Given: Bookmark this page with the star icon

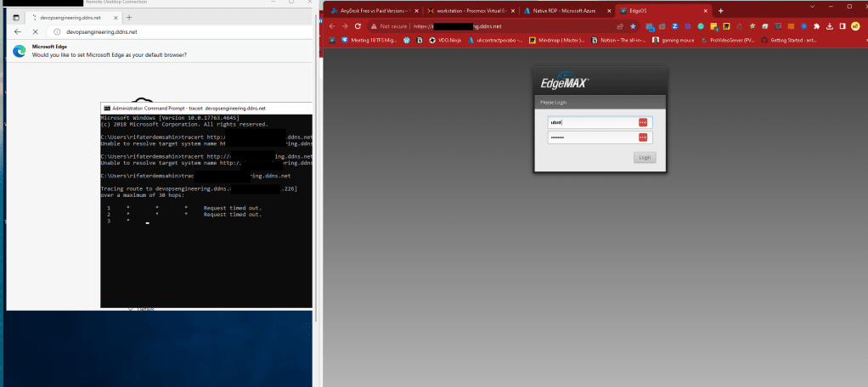Looking at the screenshot, I should 633,26.
